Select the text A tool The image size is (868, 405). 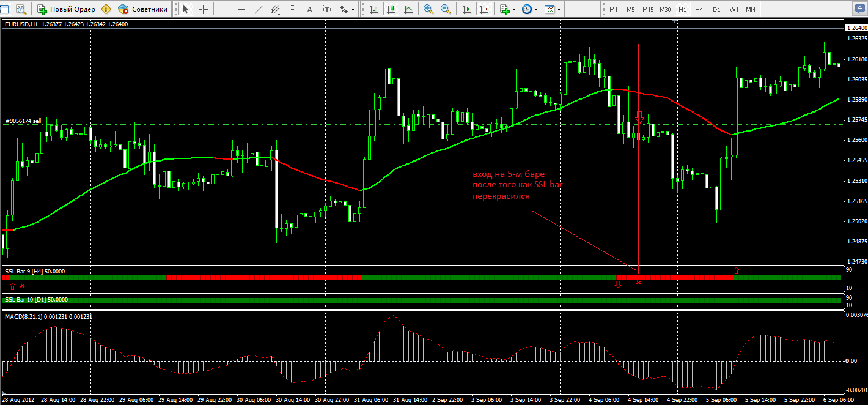tap(309, 9)
